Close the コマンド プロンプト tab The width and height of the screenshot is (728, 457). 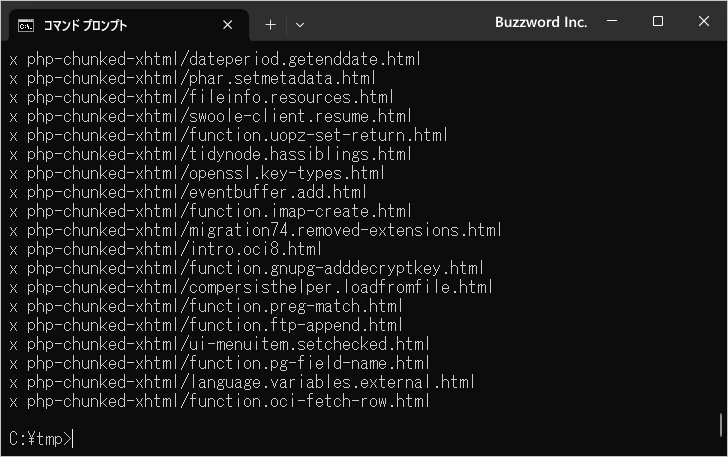click(228, 25)
